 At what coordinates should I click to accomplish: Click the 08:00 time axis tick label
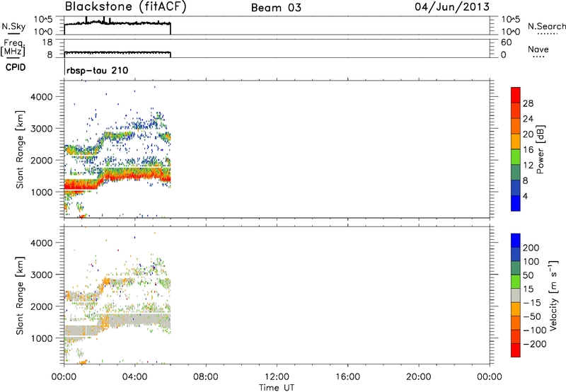coord(205,377)
